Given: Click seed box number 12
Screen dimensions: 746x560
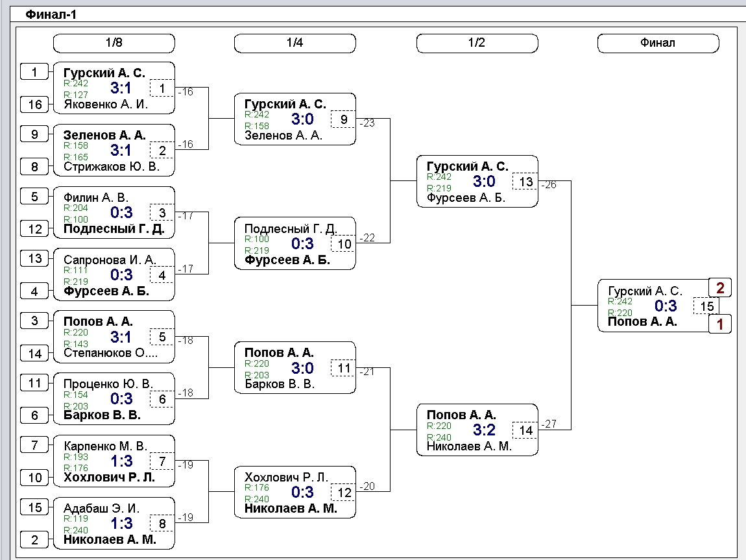Looking at the screenshot, I should [x=34, y=229].
